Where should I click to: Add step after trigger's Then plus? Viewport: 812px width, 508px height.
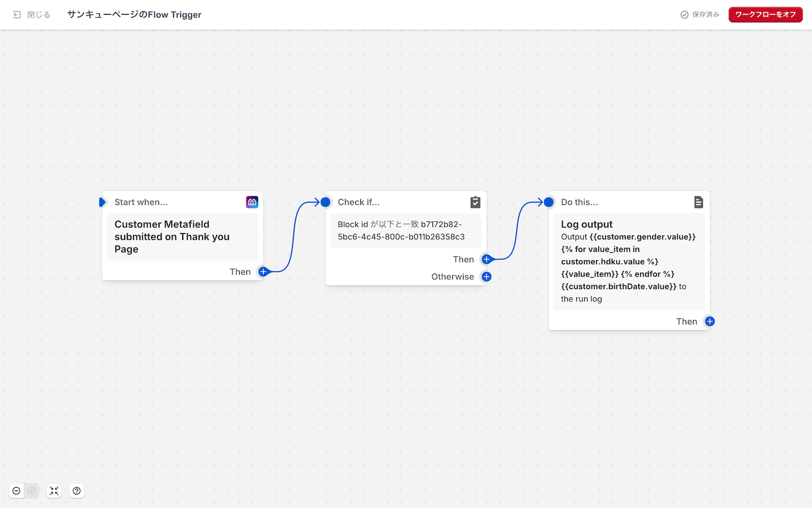pyautogui.click(x=263, y=271)
